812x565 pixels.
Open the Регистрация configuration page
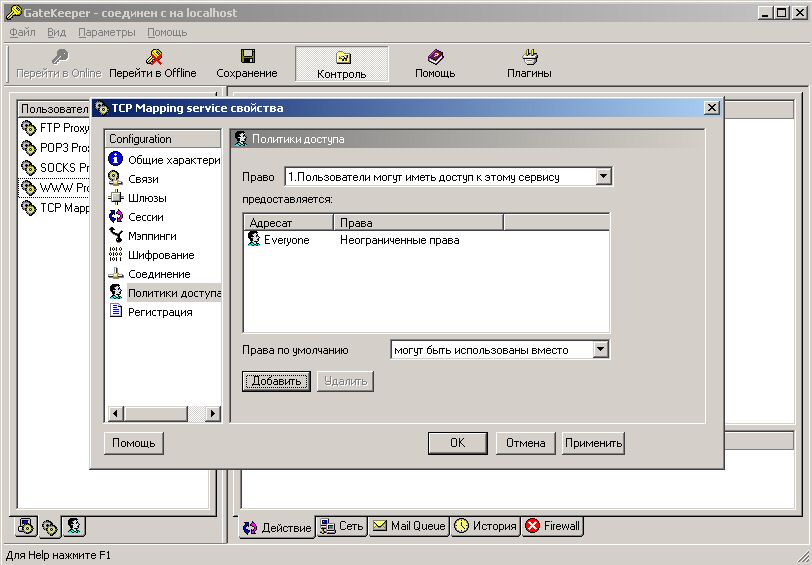[x=151, y=312]
